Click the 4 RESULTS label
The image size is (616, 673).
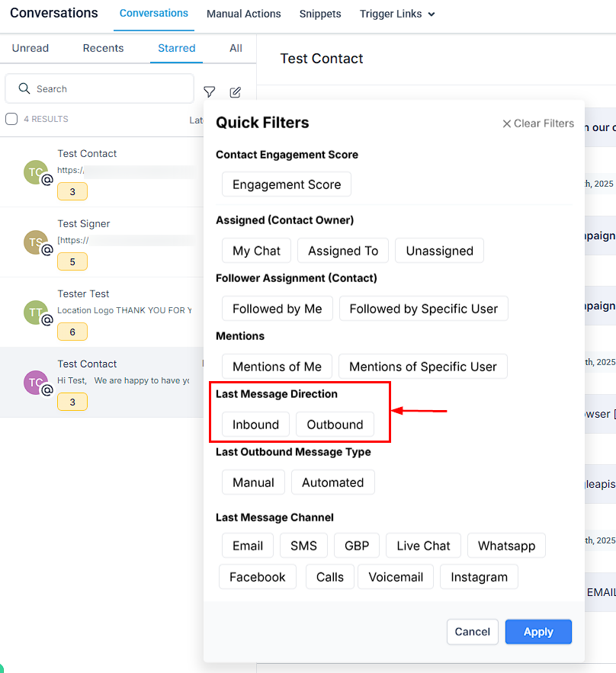[x=46, y=119]
